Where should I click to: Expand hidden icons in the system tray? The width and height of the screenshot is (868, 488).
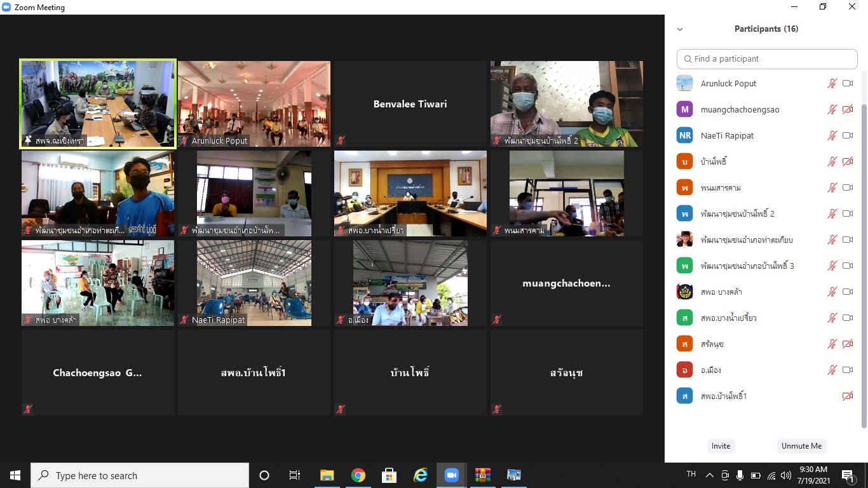point(710,475)
